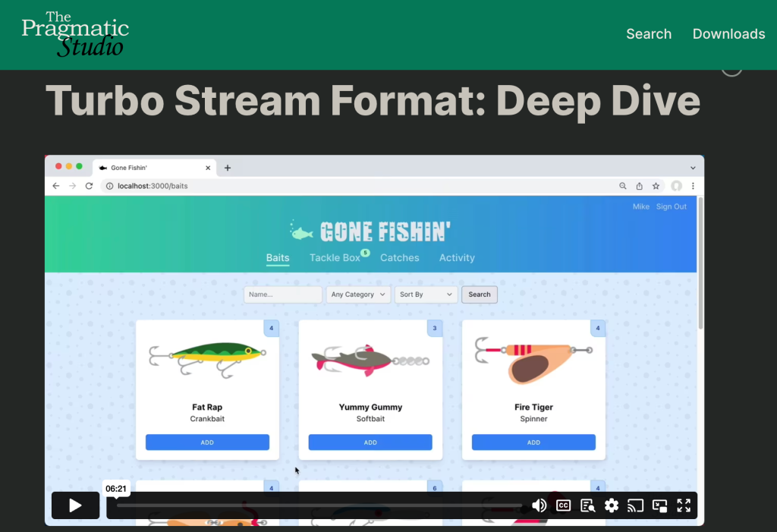The image size is (777, 532).
Task: Click the Fat Rap name text
Action: [x=207, y=407]
